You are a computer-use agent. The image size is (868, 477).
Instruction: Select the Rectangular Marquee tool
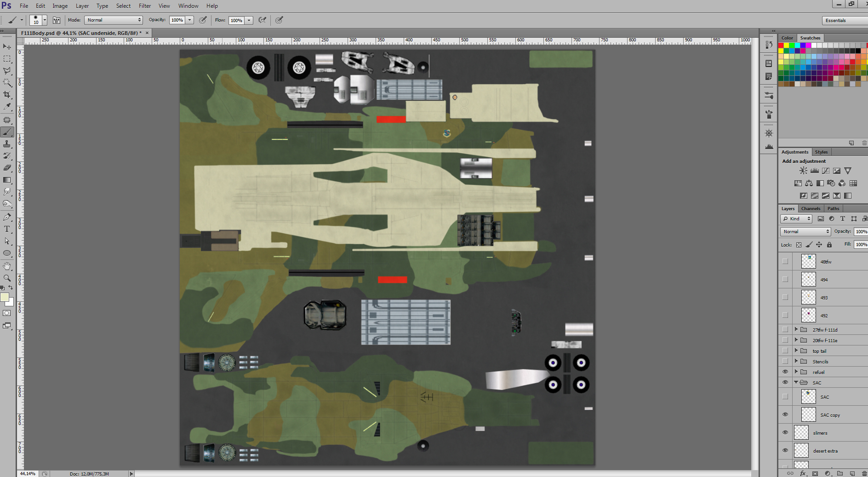[x=7, y=59]
